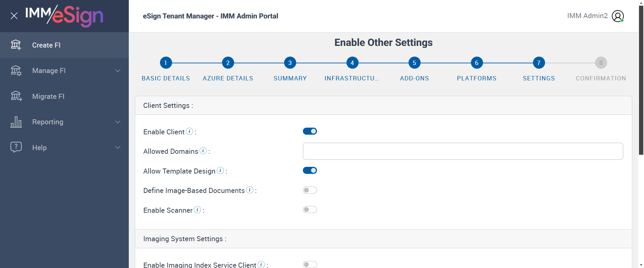Disable the Allow Template Design switch
The width and height of the screenshot is (644, 268).
tap(310, 171)
